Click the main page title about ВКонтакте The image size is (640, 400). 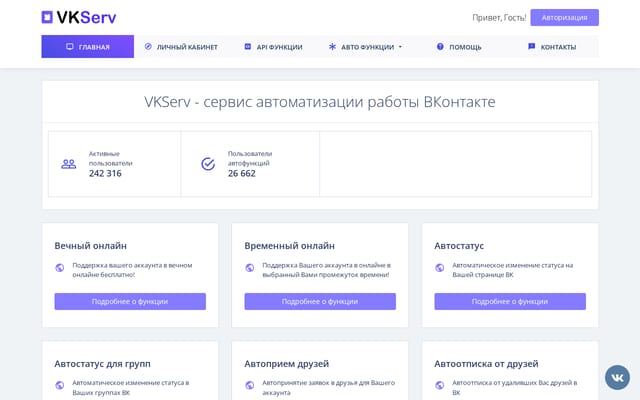click(x=320, y=102)
